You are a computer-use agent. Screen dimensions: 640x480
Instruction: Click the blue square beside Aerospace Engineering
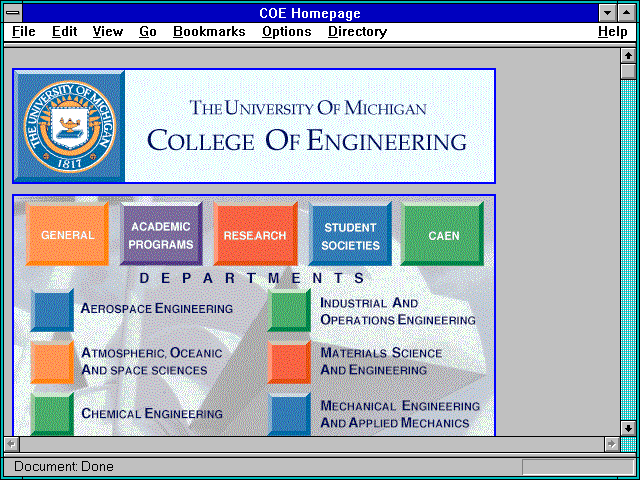coord(52,310)
